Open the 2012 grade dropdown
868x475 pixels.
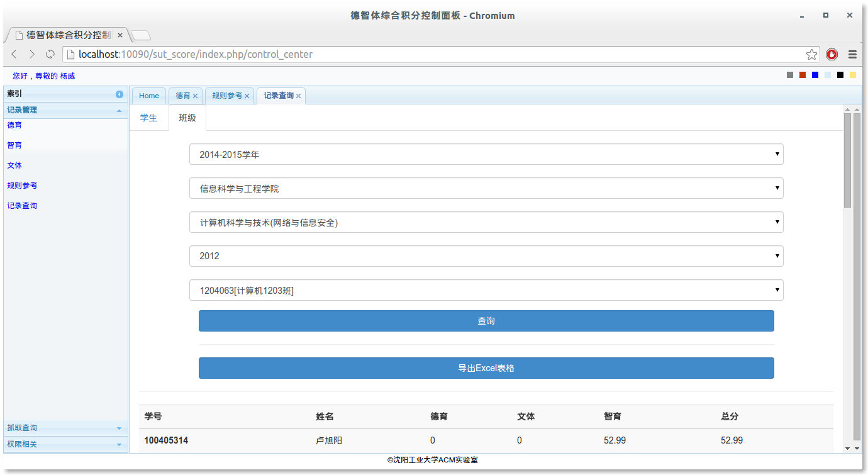(486, 256)
